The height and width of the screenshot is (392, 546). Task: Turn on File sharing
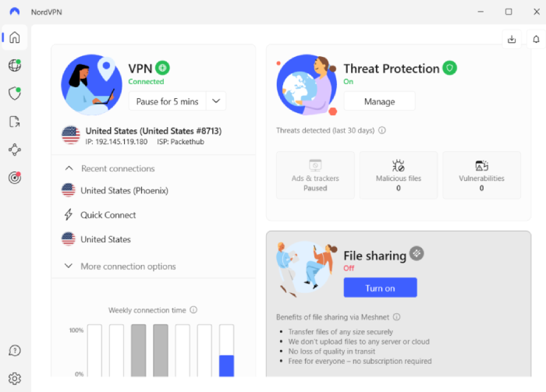click(381, 288)
